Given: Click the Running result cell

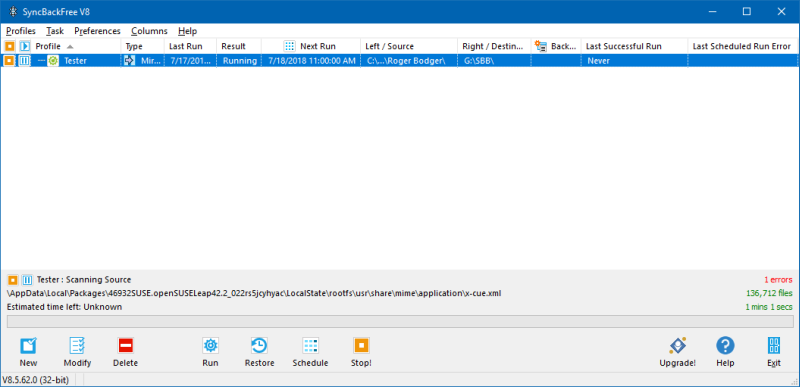Looking at the screenshot, I should pos(240,61).
